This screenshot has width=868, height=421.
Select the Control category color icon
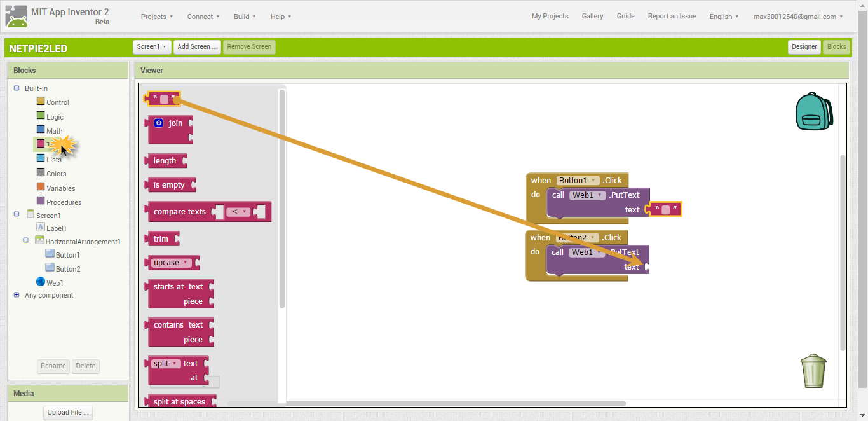pyautogui.click(x=41, y=101)
